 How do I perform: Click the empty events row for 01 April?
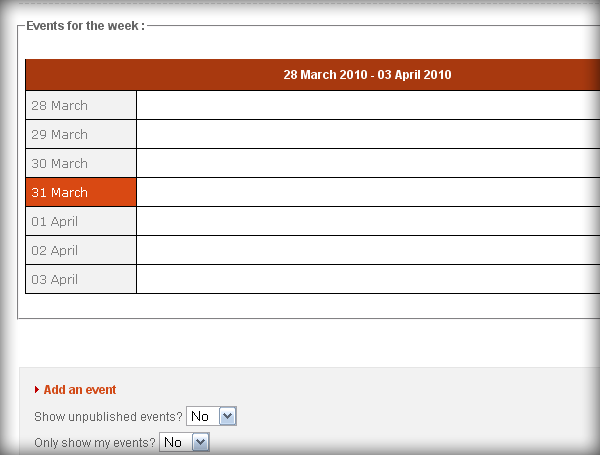pos(367,221)
